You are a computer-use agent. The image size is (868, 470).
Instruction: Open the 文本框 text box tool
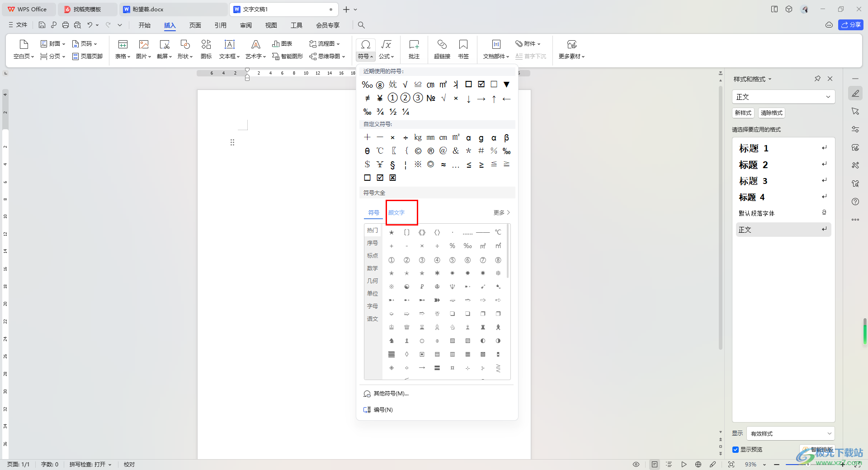[x=229, y=50]
